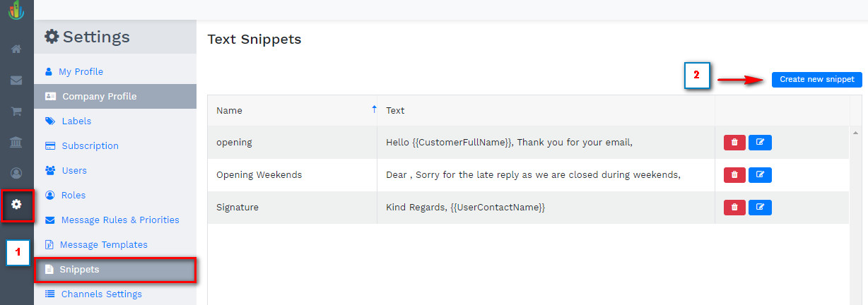The width and height of the screenshot is (868, 305).
Task: Open the user account icon in sidebar
Action: [x=16, y=173]
